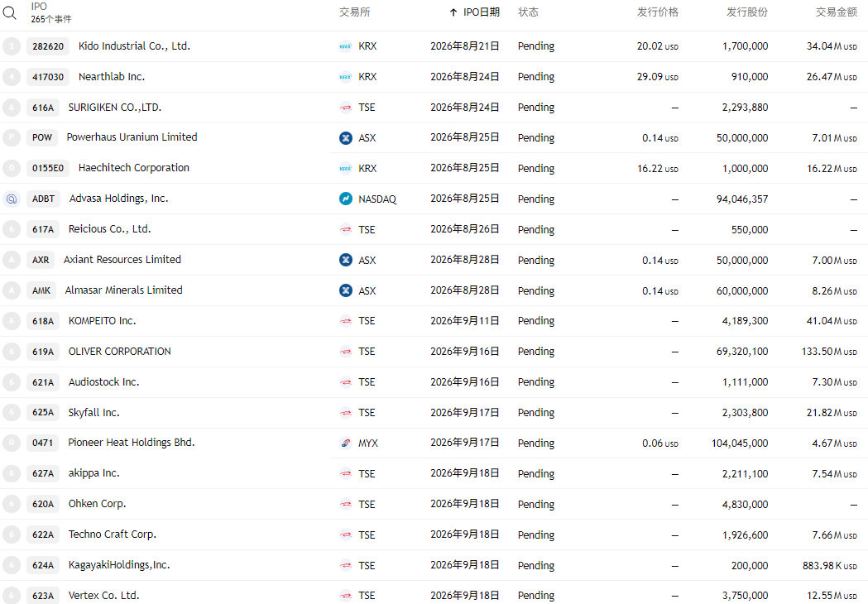
Task: Click TSE exchange icon in Vertex Co. row
Action: point(345,596)
